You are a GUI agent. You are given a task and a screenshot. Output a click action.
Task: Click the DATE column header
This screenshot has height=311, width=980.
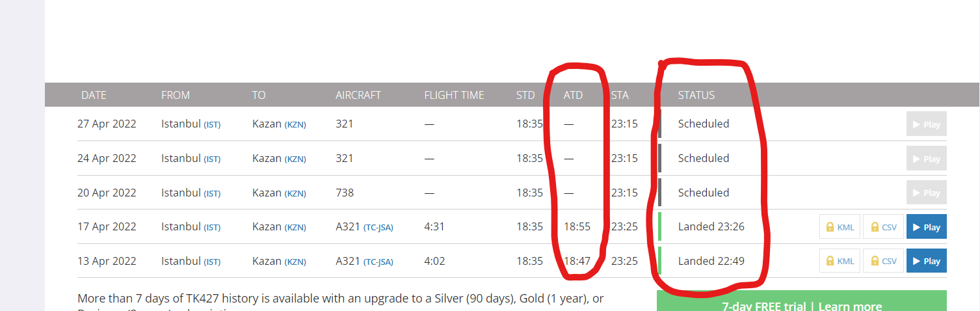point(94,95)
